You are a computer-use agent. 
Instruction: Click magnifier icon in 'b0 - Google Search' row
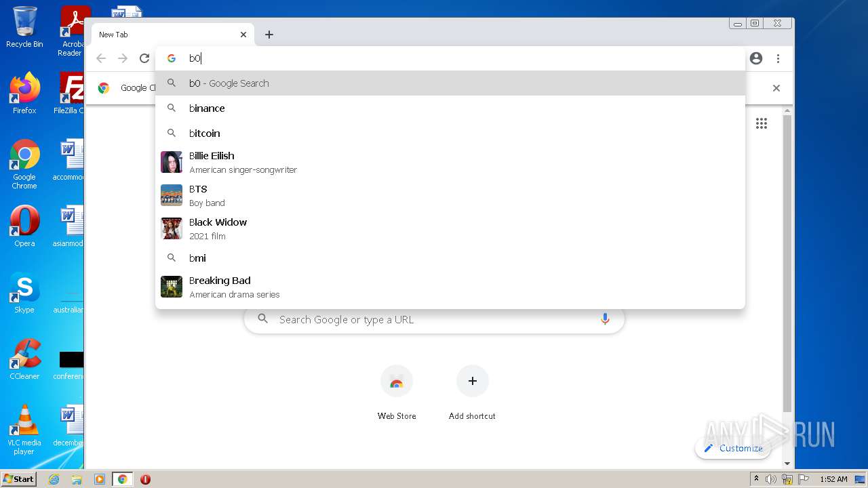(x=172, y=83)
